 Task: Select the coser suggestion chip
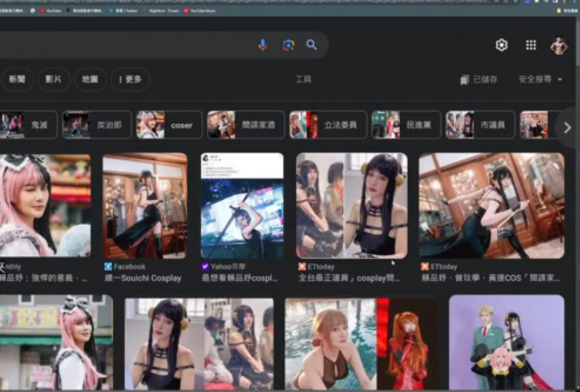[169, 125]
